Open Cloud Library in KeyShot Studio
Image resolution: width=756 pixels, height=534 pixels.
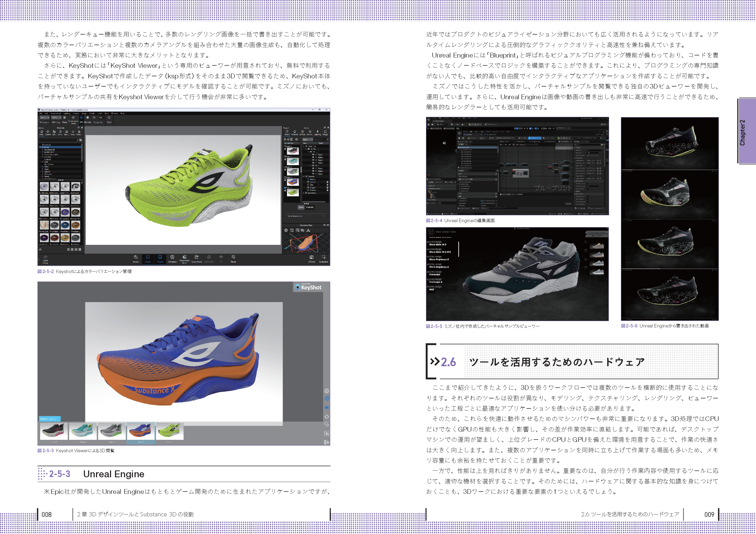[x=45, y=260]
